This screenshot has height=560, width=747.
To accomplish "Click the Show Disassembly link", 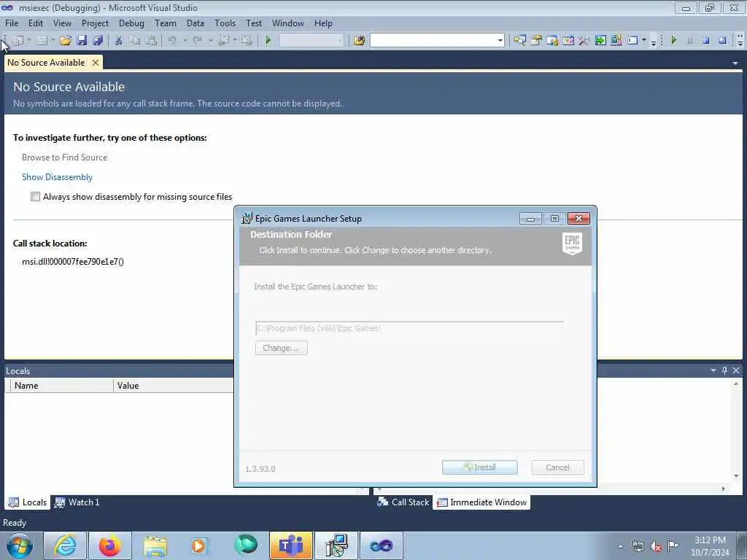I will pyautogui.click(x=57, y=177).
